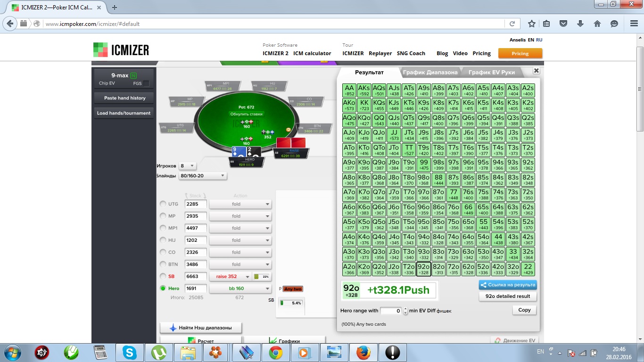Viewport: 644px width, 362px height.
Task: Bookmark this page with the star icon
Action: 532,24
